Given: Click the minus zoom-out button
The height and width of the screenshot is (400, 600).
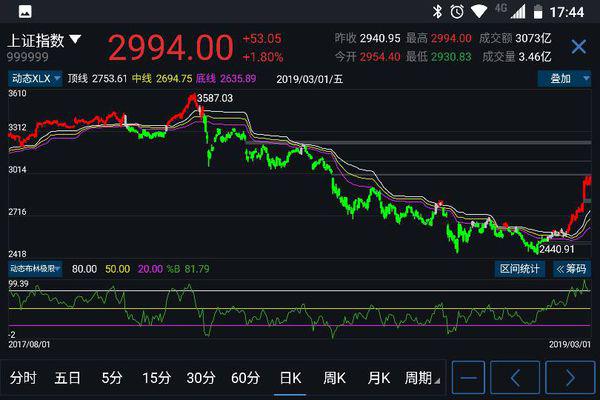Looking at the screenshot, I should click(x=468, y=377).
